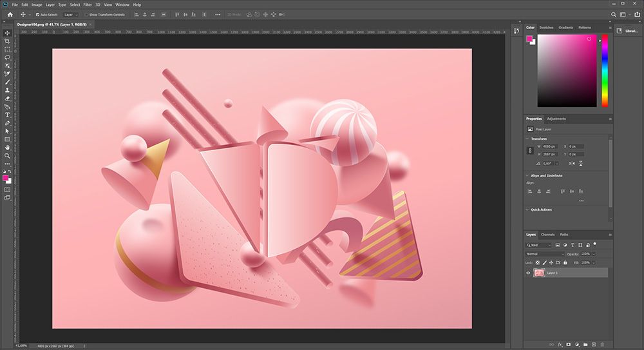Collapse the Align and Distribute section
The image size is (644, 350).
[x=527, y=175]
